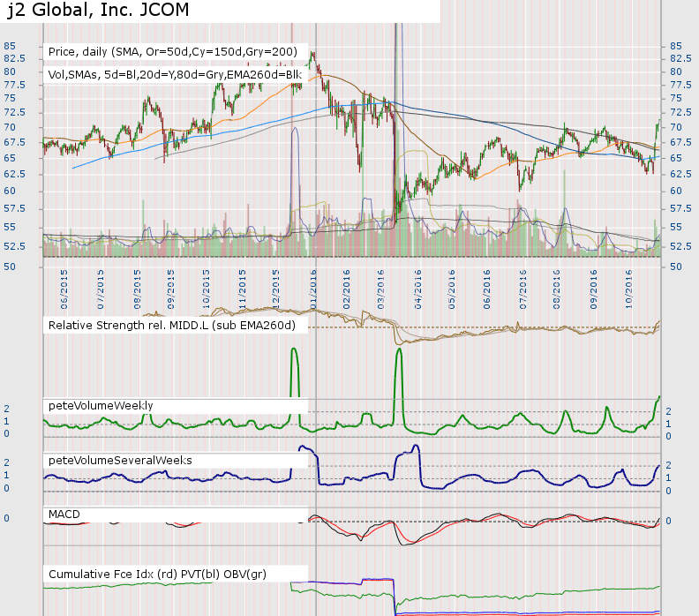The image size is (699, 616).
Task: Click the 04/2016 date axis label
Action: point(417,289)
